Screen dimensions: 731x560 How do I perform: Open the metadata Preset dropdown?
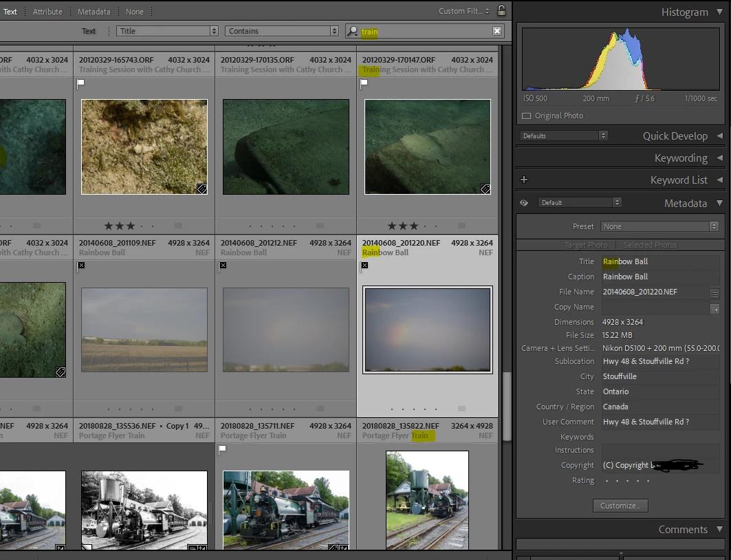[659, 226]
